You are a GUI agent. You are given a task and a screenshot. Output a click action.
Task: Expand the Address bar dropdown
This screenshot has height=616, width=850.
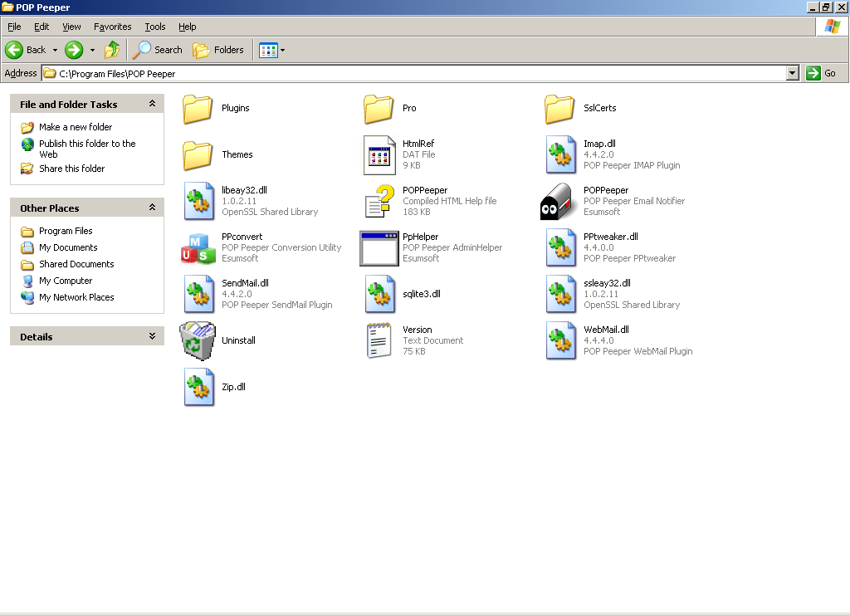(793, 73)
